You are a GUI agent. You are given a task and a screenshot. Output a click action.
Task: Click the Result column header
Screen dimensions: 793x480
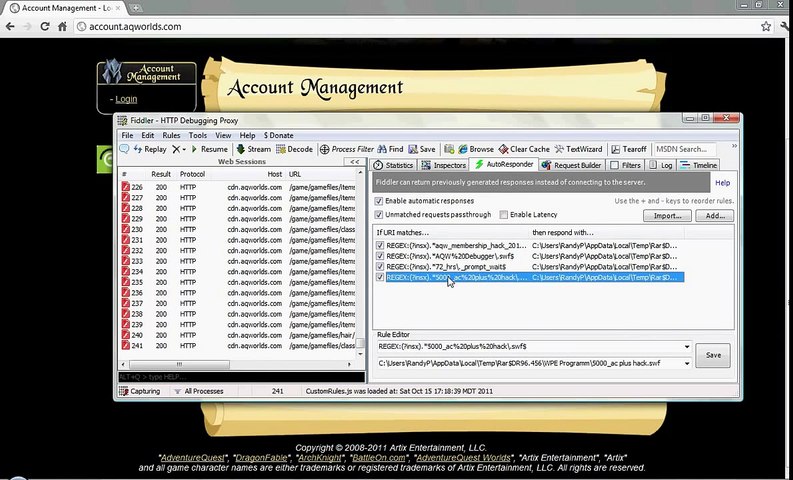(x=161, y=174)
